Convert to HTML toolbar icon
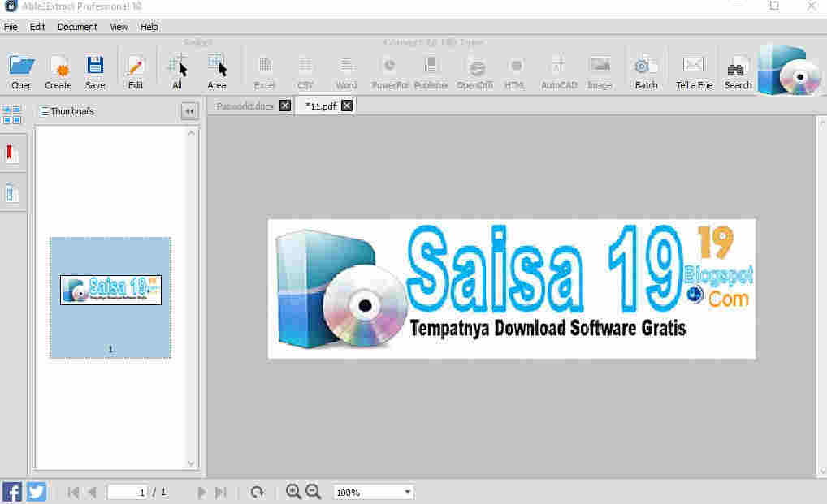The image size is (827, 504). pos(516,65)
